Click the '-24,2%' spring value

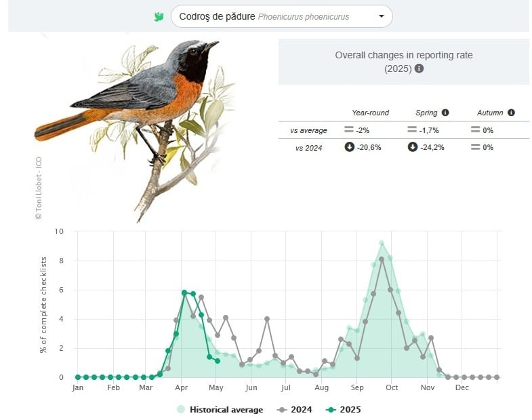pos(432,147)
